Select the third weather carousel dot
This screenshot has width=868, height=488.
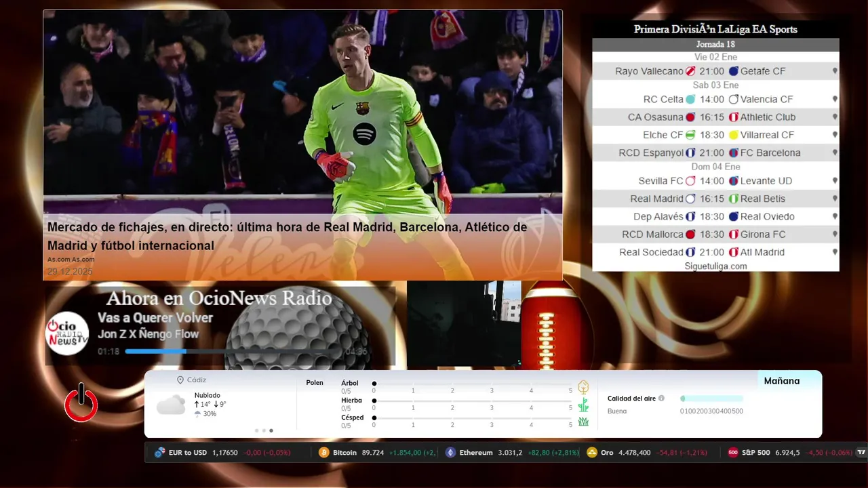pos(271,430)
